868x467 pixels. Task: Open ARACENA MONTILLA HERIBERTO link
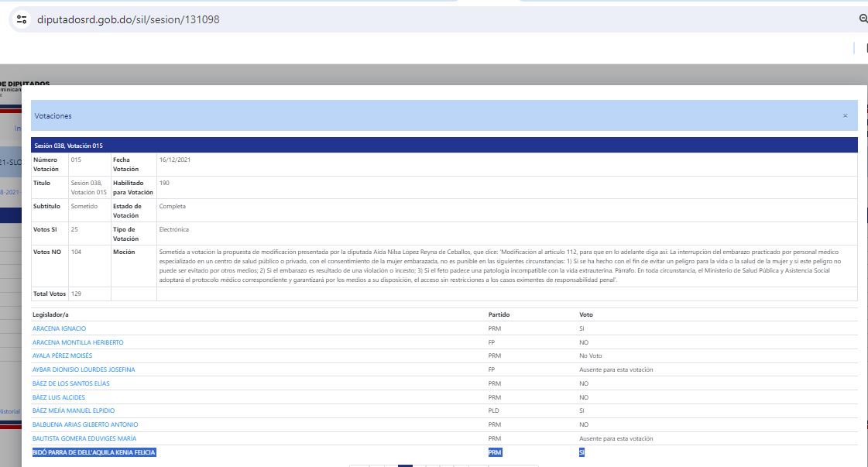click(x=77, y=342)
